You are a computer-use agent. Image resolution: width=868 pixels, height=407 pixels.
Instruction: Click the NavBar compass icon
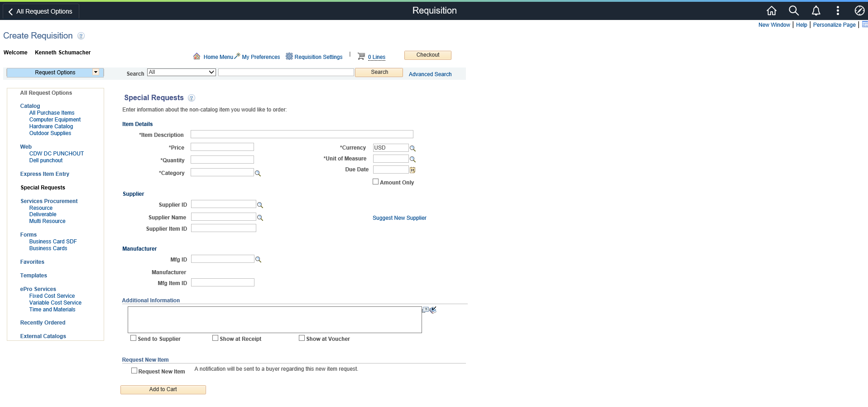tap(859, 10)
